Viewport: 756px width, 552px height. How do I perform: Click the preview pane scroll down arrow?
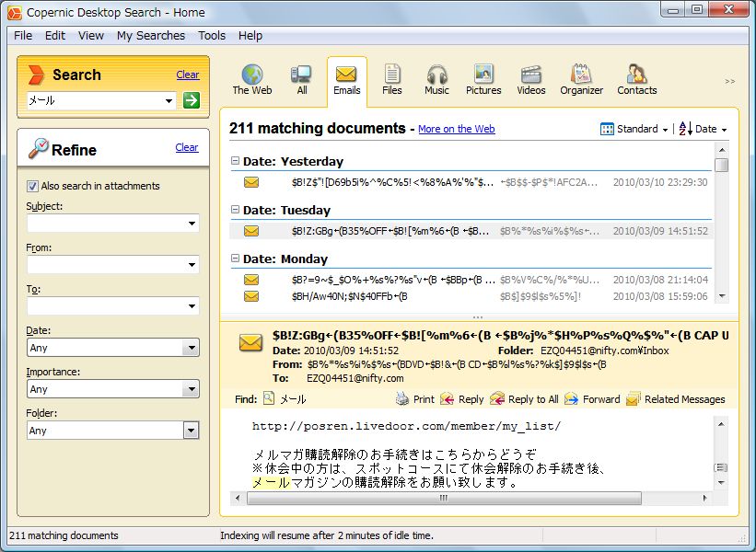point(721,483)
